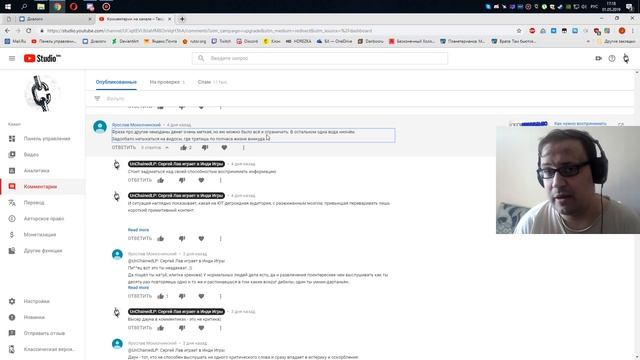Click ОТВЕТИТЬ under 'Стоит задуматься' reply
This screenshot has height=360, width=640.
140,180
